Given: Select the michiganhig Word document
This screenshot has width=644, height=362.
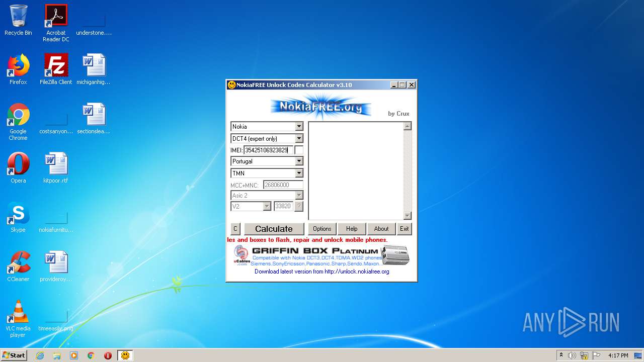Looking at the screenshot, I should [94, 69].
